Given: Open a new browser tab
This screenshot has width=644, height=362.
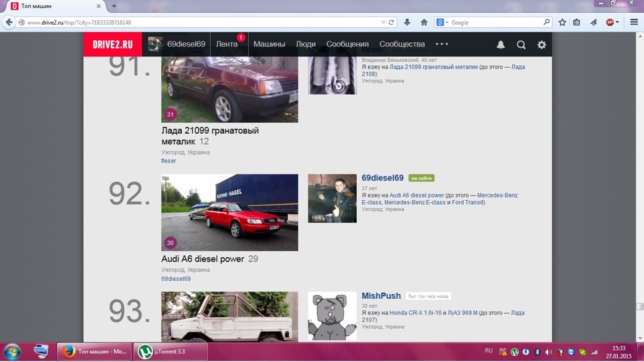Looking at the screenshot, I should click(x=114, y=6).
